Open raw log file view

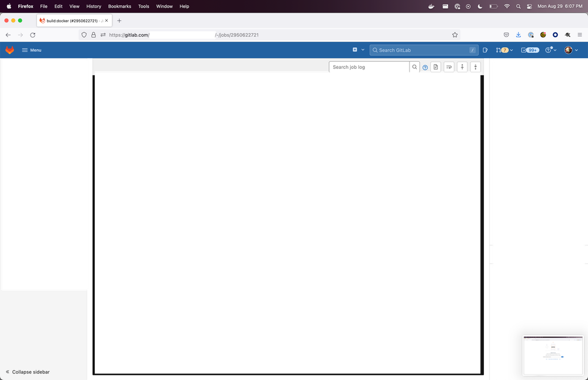click(436, 66)
